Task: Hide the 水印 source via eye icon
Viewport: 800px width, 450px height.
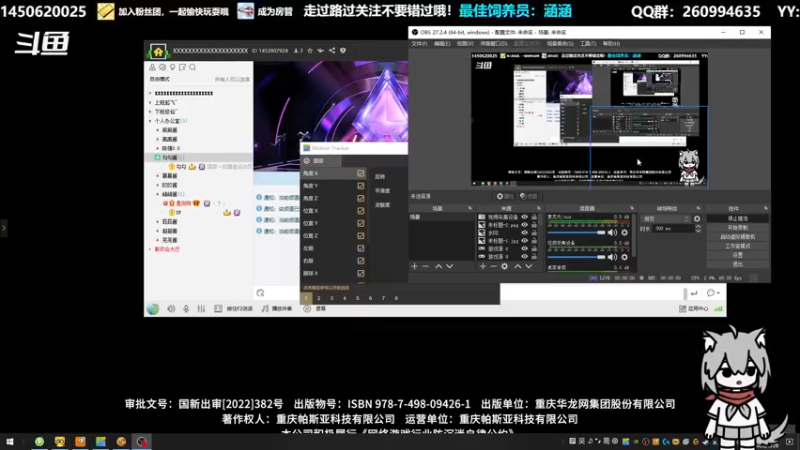Action: [524, 233]
